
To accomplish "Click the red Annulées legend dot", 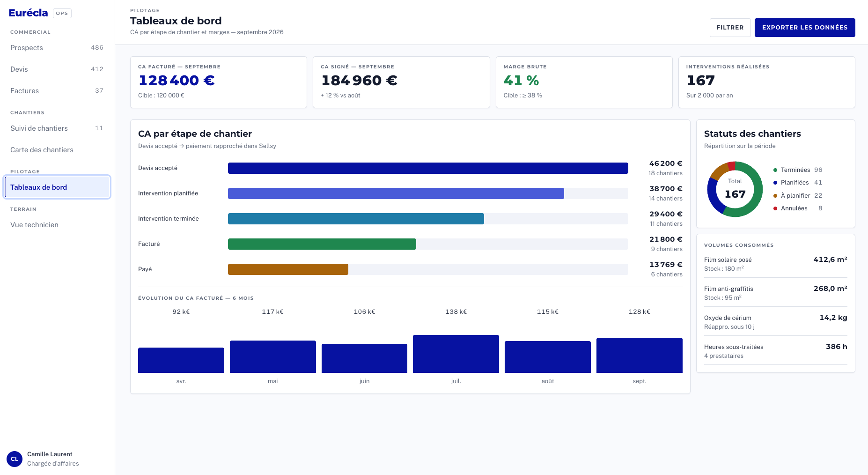I will click(775, 208).
